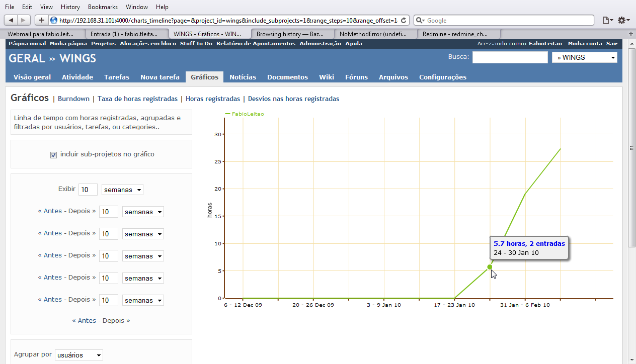The height and width of the screenshot is (364, 636).
Task: Open a new tab with plus icon
Action: tap(631, 34)
